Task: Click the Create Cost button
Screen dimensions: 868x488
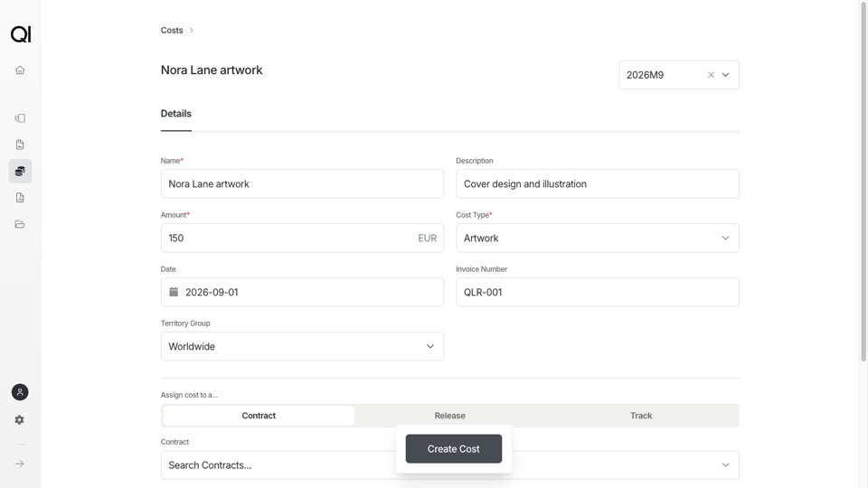Action: [454, 449]
